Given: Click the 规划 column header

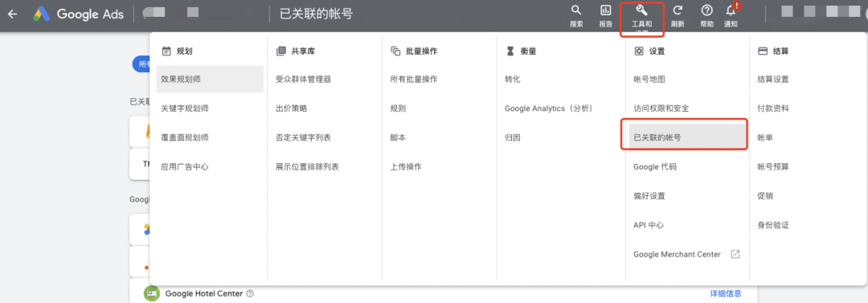Looking at the screenshot, I should click(x=177, y=51).
